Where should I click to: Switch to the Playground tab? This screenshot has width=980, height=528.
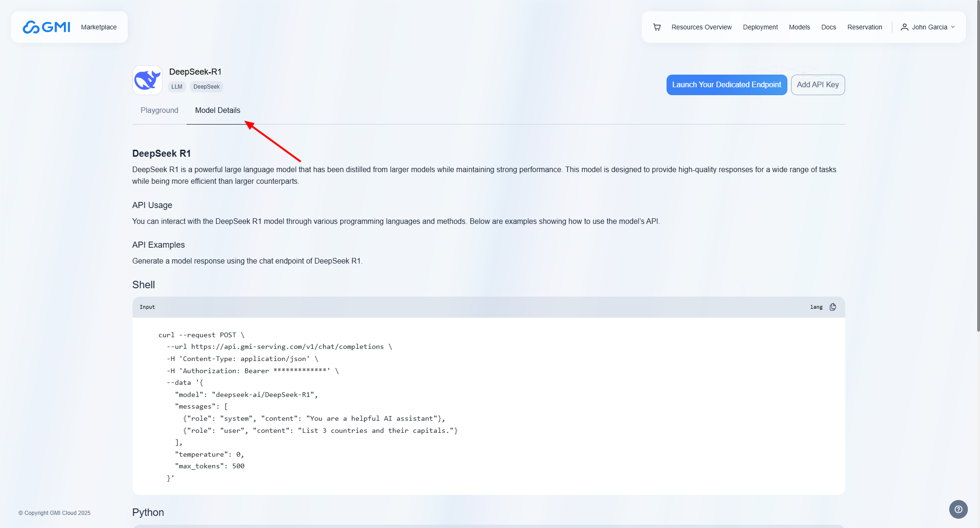click(160, 110)
